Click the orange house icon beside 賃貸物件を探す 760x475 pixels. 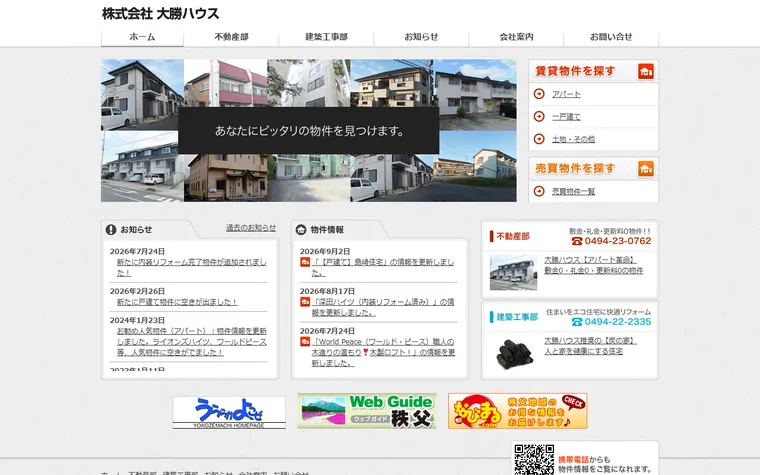[646, 71]
